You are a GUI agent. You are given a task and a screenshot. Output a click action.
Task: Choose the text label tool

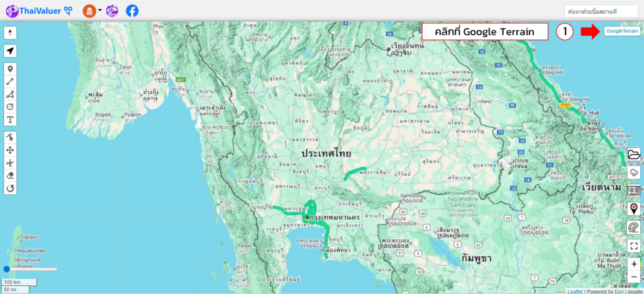pyautogui.click(x=11, y=120)
